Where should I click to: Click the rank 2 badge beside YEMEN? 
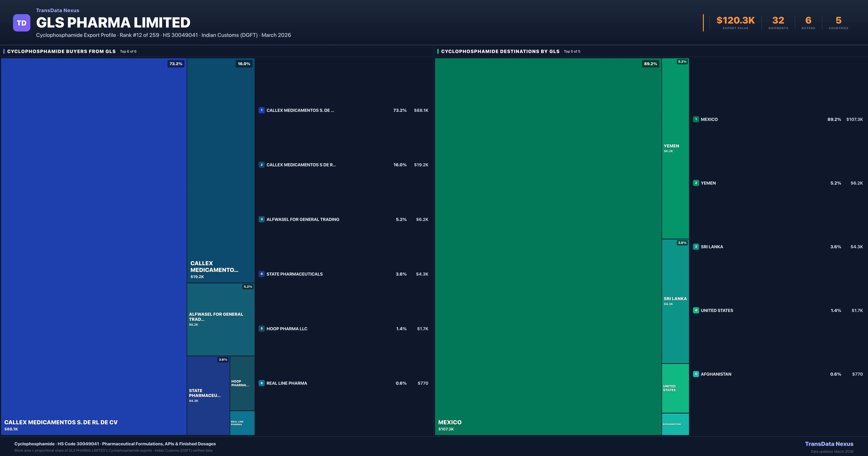(x=696, y=183)
